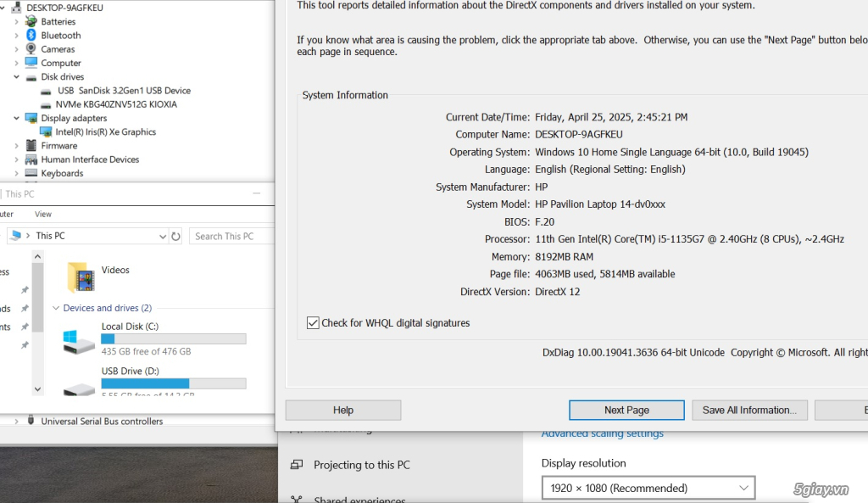Click Next Page in DxDiag

(626, 410)
